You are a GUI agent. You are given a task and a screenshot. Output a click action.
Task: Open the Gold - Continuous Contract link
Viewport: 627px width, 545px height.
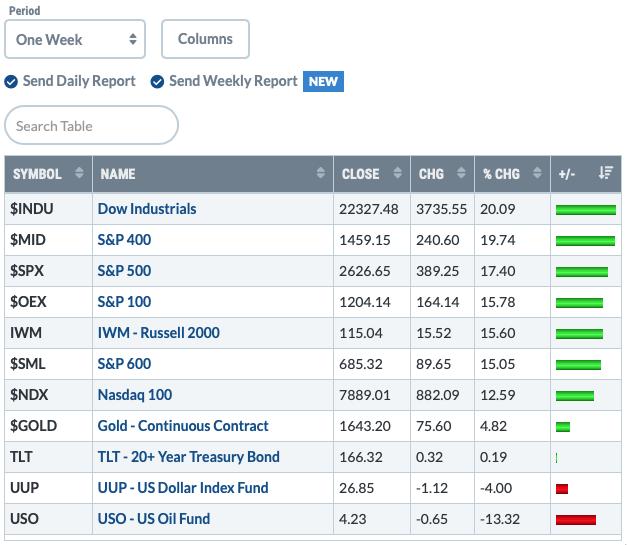[x=183, y=426]
